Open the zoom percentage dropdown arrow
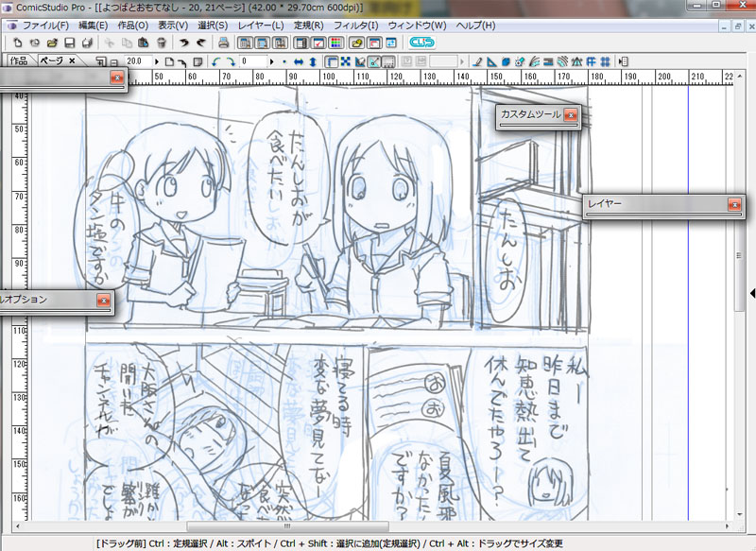 pos(156,61)
